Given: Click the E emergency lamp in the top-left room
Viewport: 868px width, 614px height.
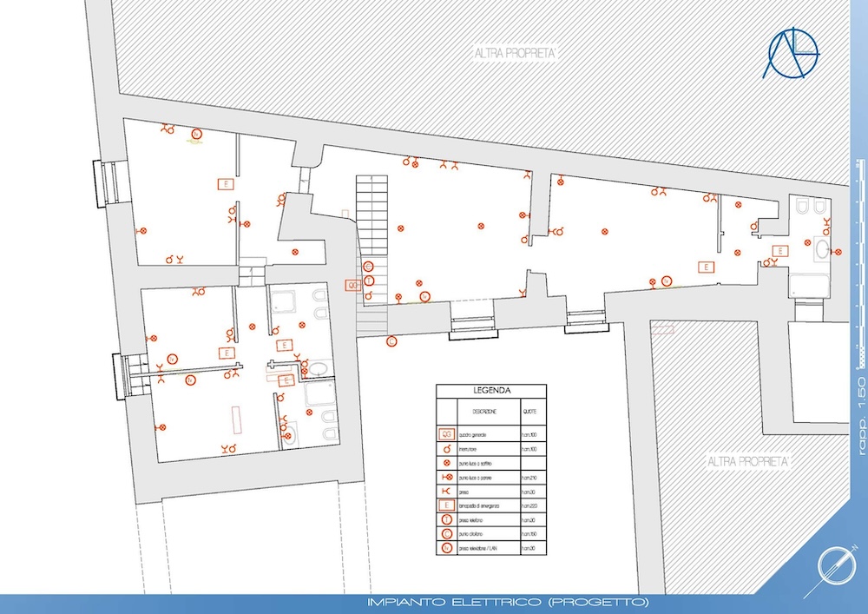Looking at the screenshot, I should pos(224,184).
